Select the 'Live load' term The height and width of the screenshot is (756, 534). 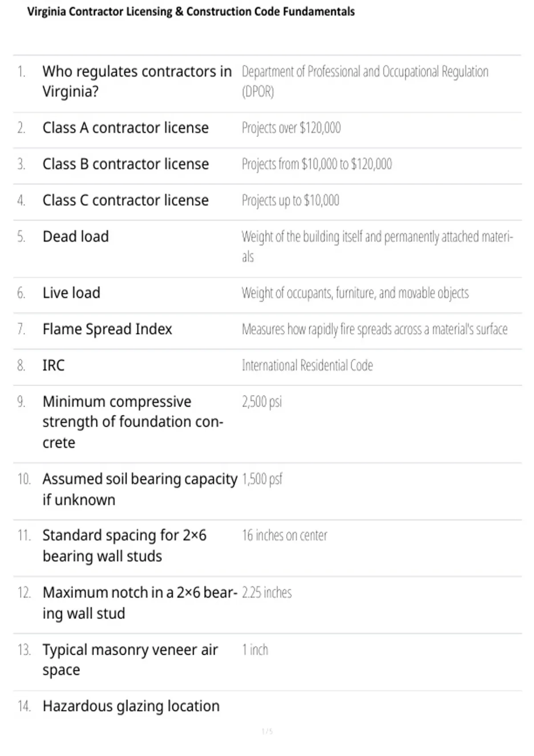coord(71,293)
